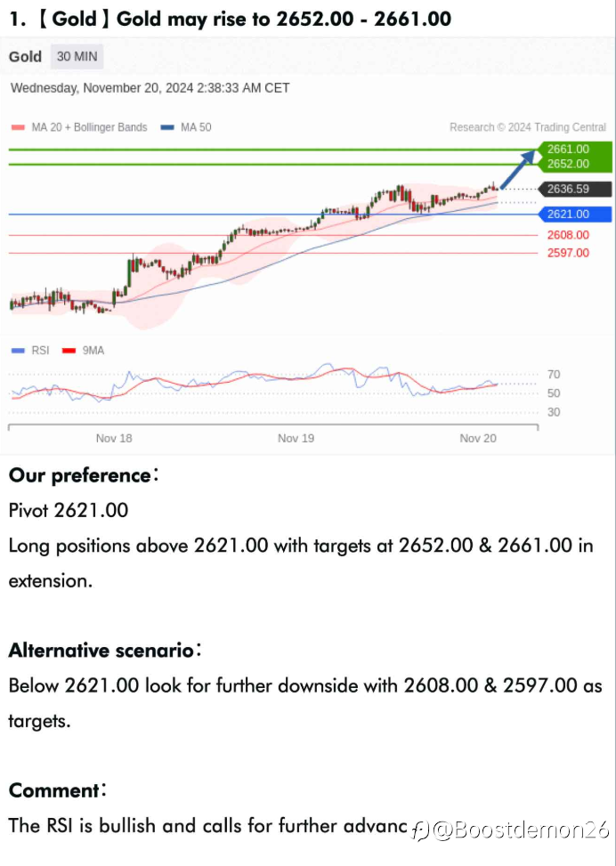Click the blue upward projection arrow
Image resolution: width=616 pixels, height=866 pixels.
pyautogui.click(x=519, y=169)
